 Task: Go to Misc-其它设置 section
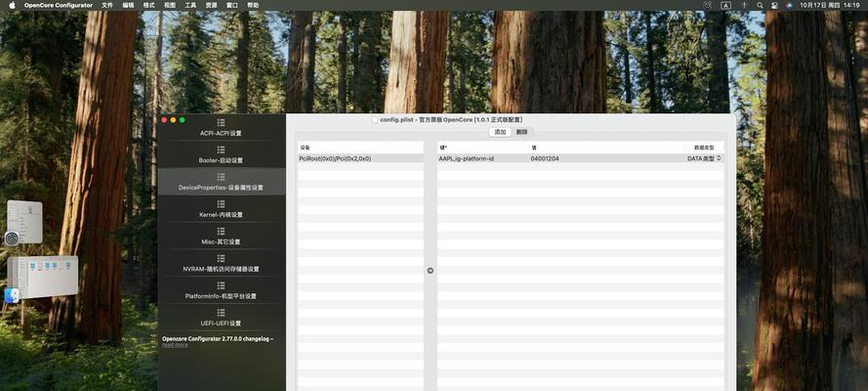[221, 242]
